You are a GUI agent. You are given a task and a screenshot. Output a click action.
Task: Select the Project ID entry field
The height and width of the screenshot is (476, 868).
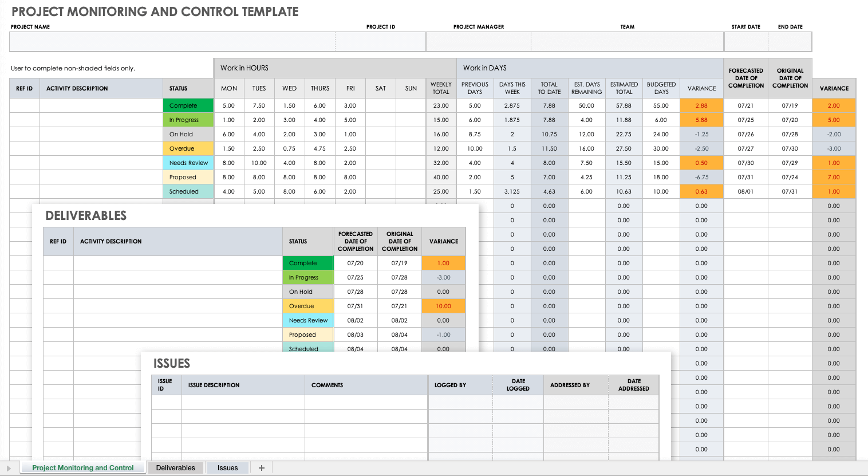(380, 41)
